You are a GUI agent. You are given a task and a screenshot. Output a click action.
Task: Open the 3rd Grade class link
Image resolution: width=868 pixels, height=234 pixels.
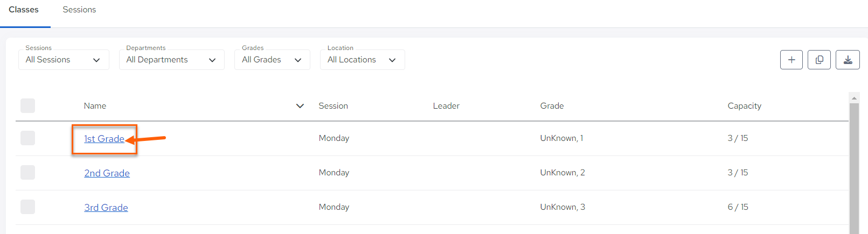106,208
